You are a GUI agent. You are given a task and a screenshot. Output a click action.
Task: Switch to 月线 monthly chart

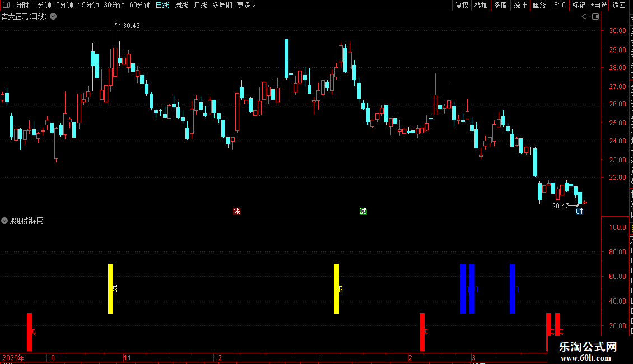[200, 5]
